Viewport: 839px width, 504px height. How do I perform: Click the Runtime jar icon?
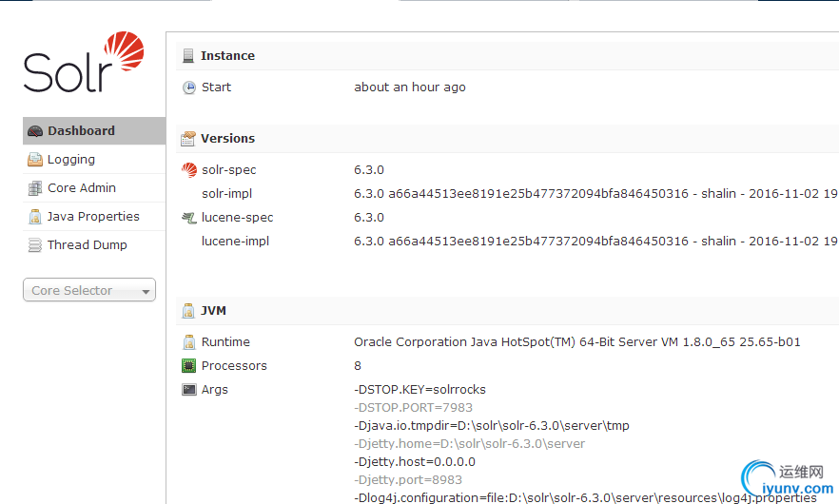pyautogui.click(x=189, y=342)
